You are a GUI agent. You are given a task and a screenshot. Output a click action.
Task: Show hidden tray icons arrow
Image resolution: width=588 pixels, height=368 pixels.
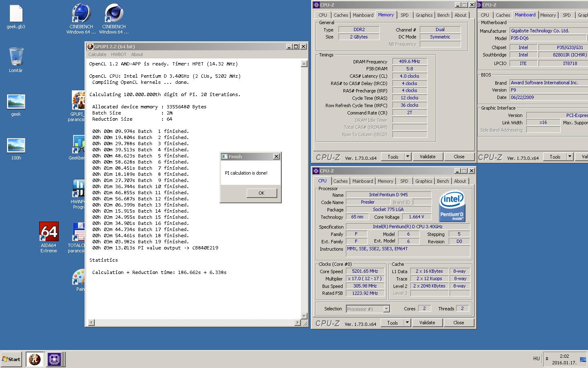(x=547, y=359)
